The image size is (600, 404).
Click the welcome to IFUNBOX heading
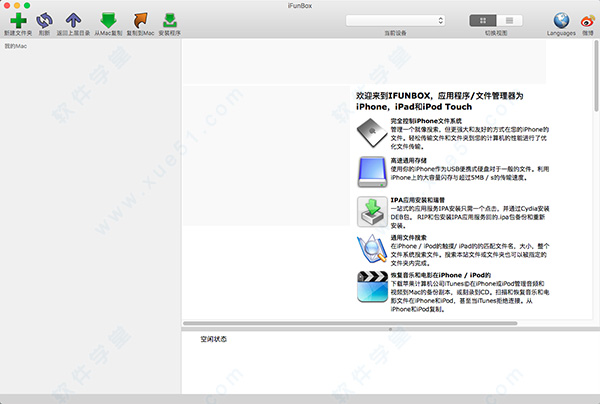tap(440, 101)
